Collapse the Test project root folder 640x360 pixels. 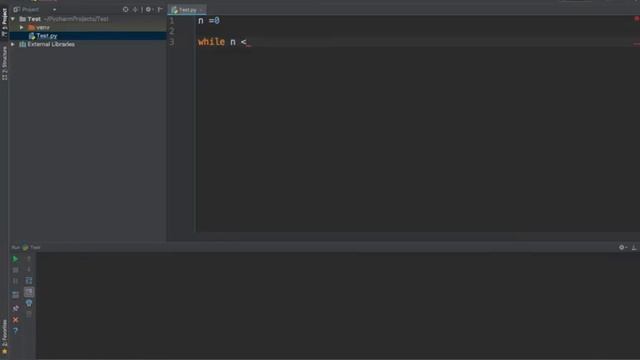[13, 19]
